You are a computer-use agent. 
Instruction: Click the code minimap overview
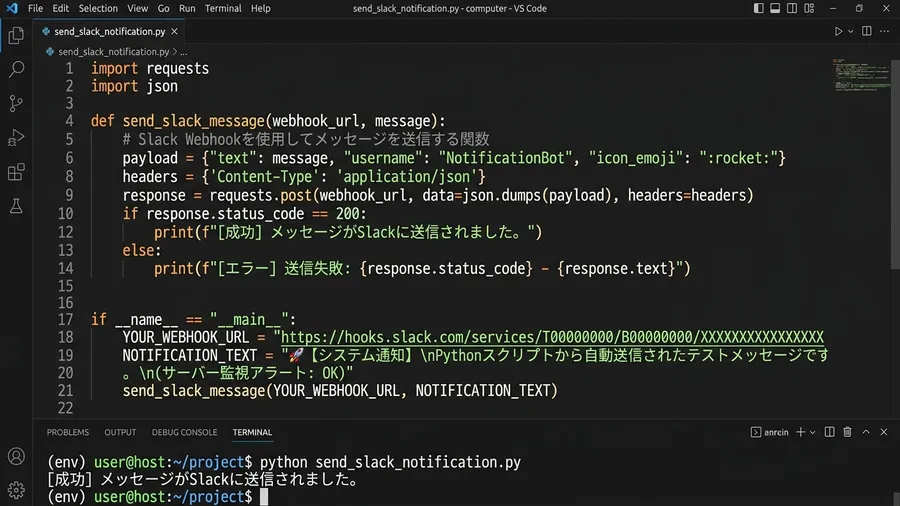click(862, 75)
